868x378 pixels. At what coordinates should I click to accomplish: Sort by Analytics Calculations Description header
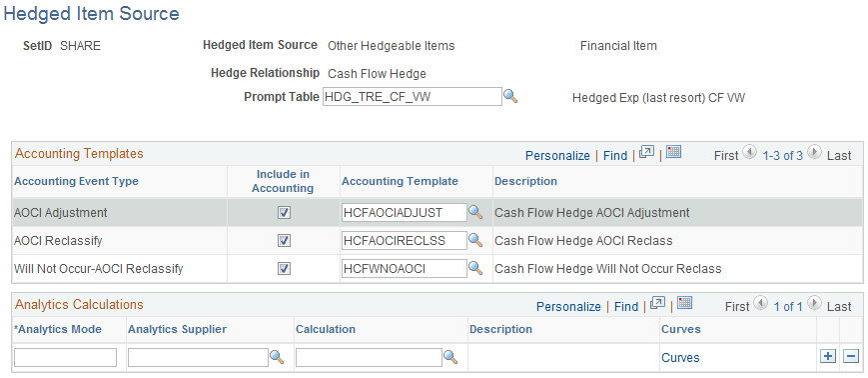pyautogui.click(x=500, y=329)
